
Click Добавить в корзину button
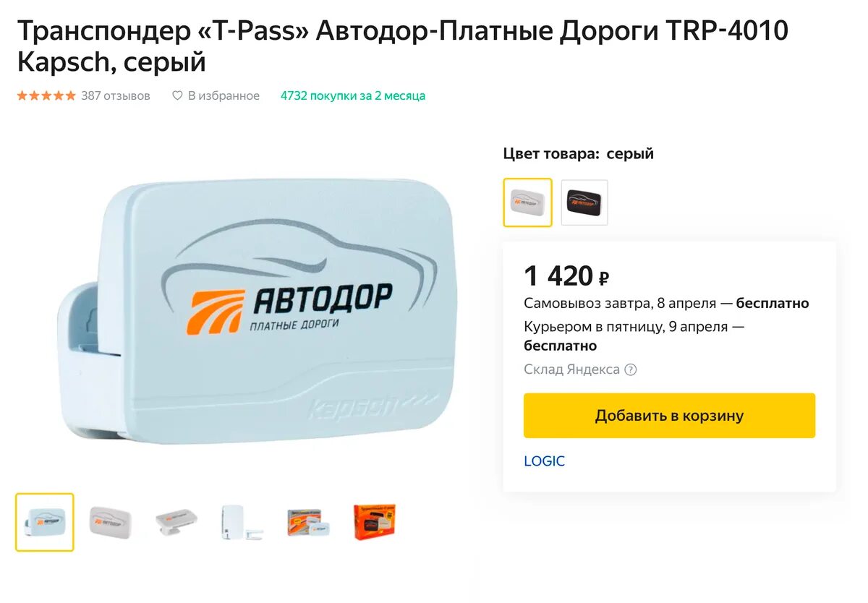669,416
